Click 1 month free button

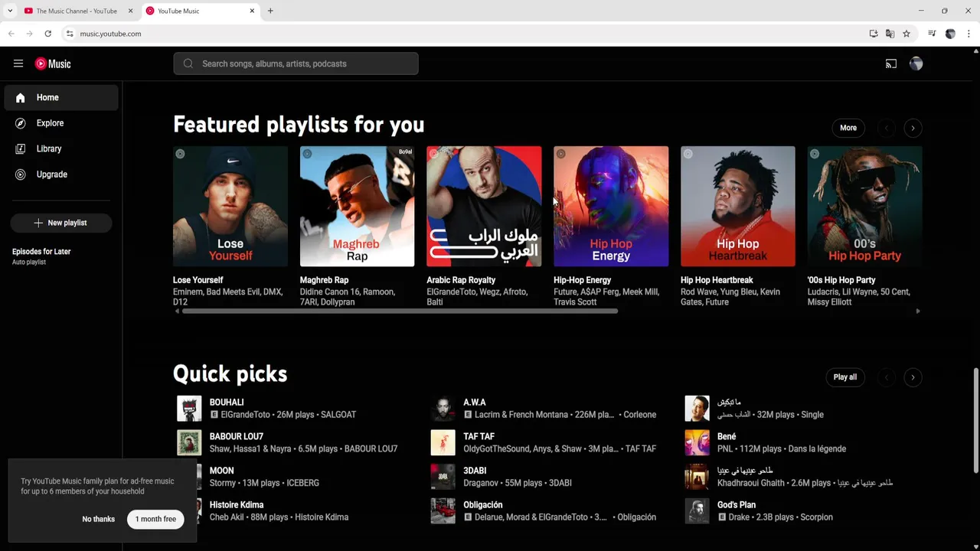[155, 519]
